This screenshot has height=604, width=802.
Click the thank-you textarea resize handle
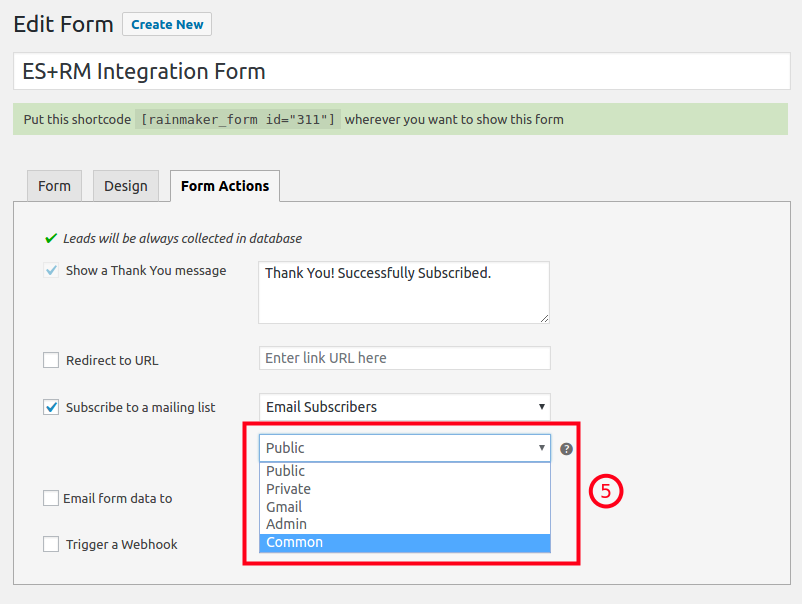click(x=544, y=318)
